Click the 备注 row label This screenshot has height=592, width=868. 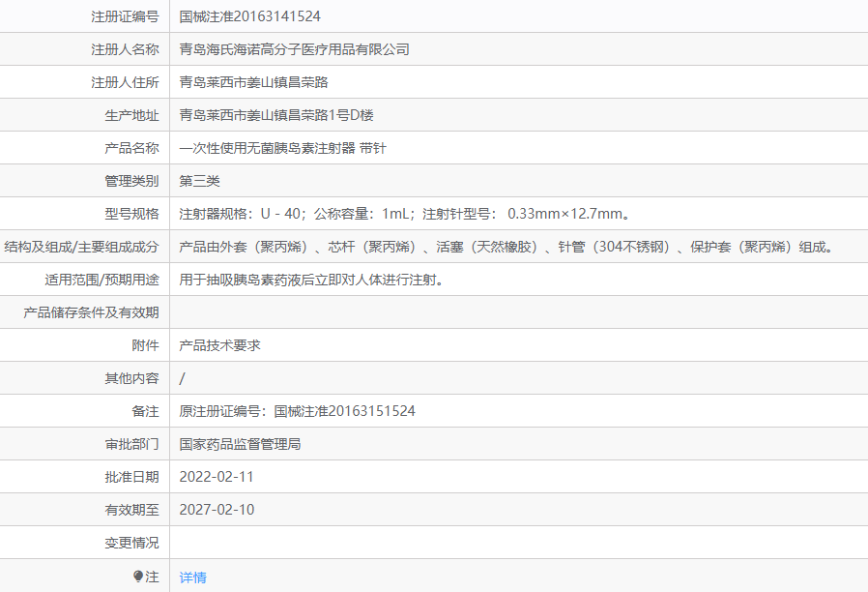pyautogui.click(x=146, y=411)
